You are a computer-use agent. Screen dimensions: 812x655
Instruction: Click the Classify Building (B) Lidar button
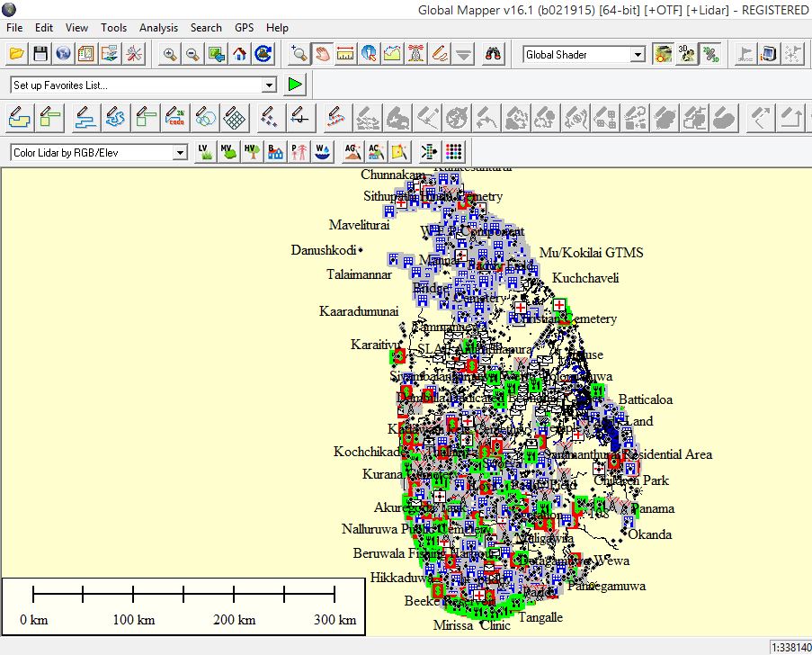[275, 153]
